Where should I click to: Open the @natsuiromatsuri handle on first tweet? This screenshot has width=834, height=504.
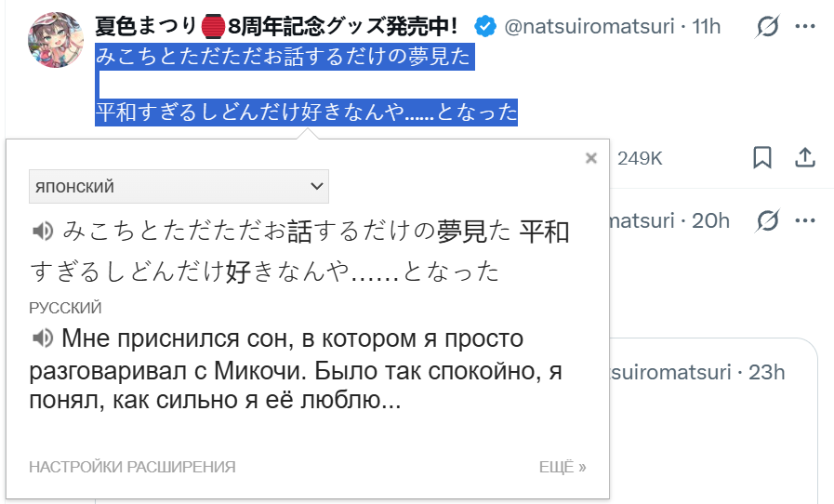coord(589,26)
